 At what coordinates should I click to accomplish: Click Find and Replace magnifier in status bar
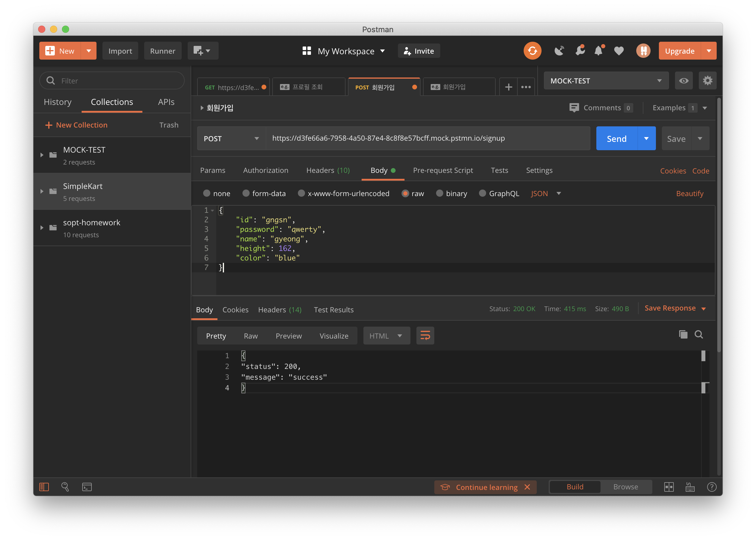point(65,487)
